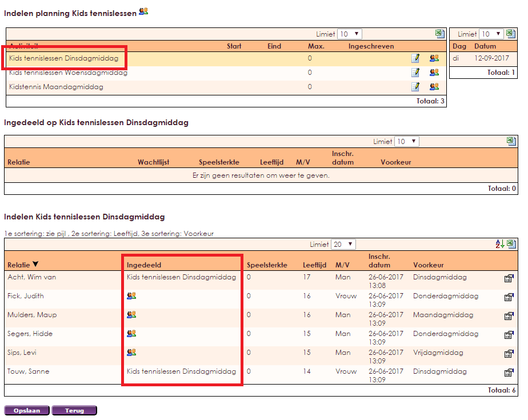
Task: Export the Ingedeeld table to Excel
Action: (511, 141)
